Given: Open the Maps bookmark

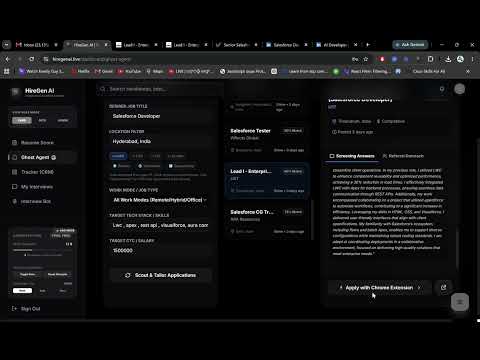Looking at the screenshot, I should point(155,71).
